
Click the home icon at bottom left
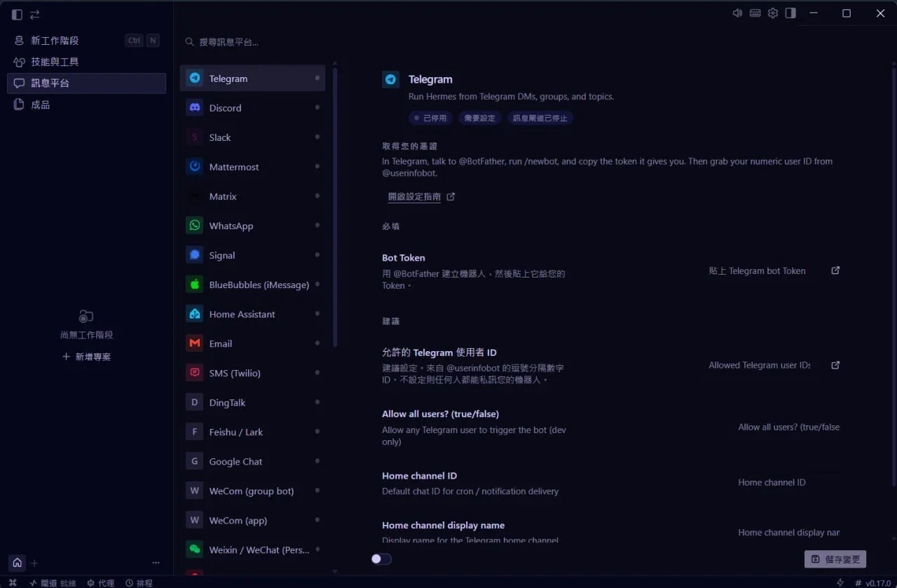(x=17, y=562)
